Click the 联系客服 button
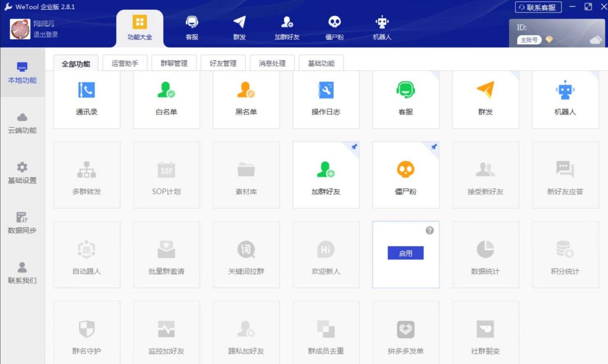 (538, 7)
